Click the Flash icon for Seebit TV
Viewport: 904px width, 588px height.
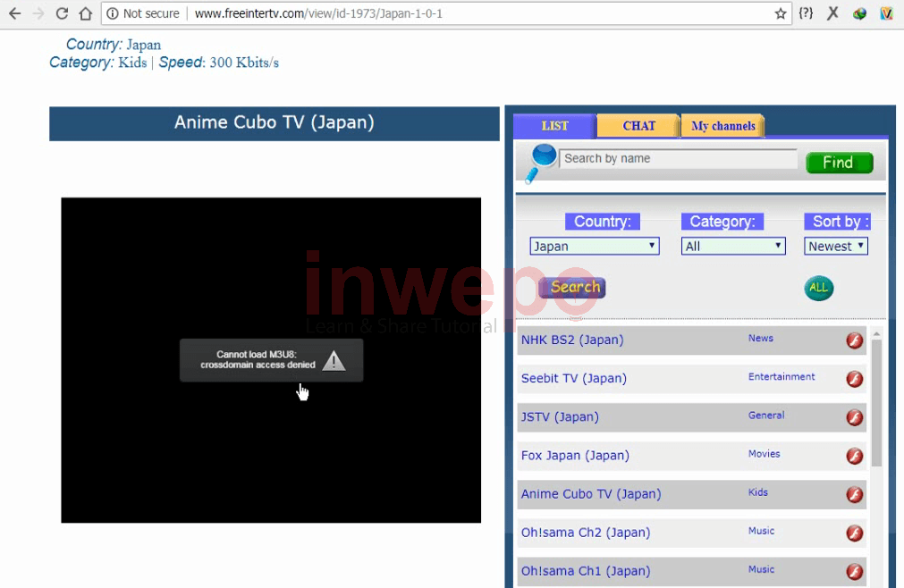(855, 379)
